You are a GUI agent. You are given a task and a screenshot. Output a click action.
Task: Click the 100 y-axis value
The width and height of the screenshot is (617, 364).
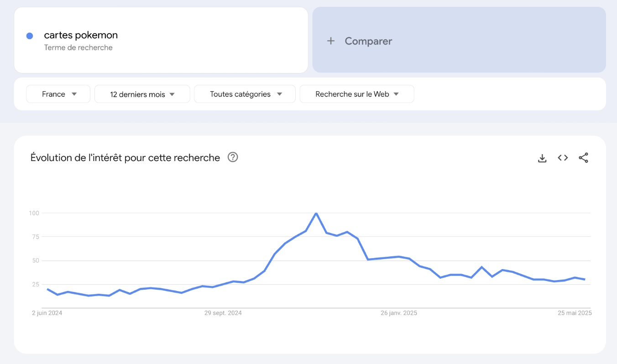(34, 213)
